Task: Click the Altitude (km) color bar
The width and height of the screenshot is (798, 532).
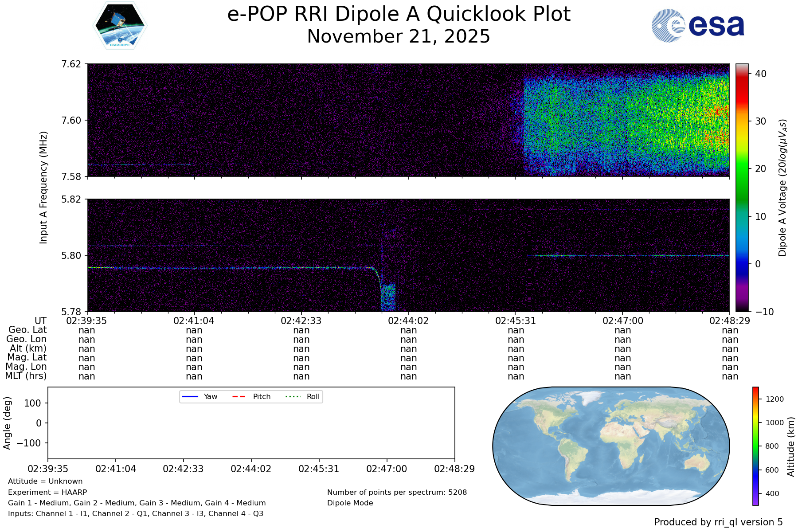Action: coord(755,446)
